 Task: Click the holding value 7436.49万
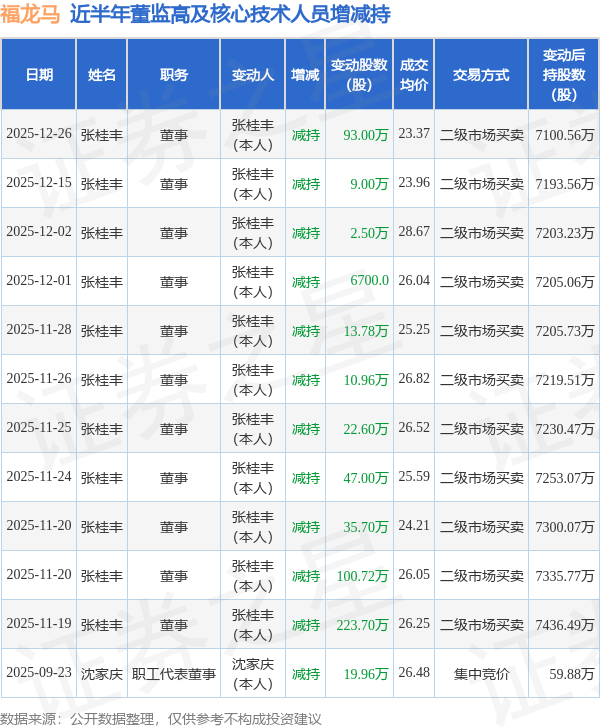point(564,625)
